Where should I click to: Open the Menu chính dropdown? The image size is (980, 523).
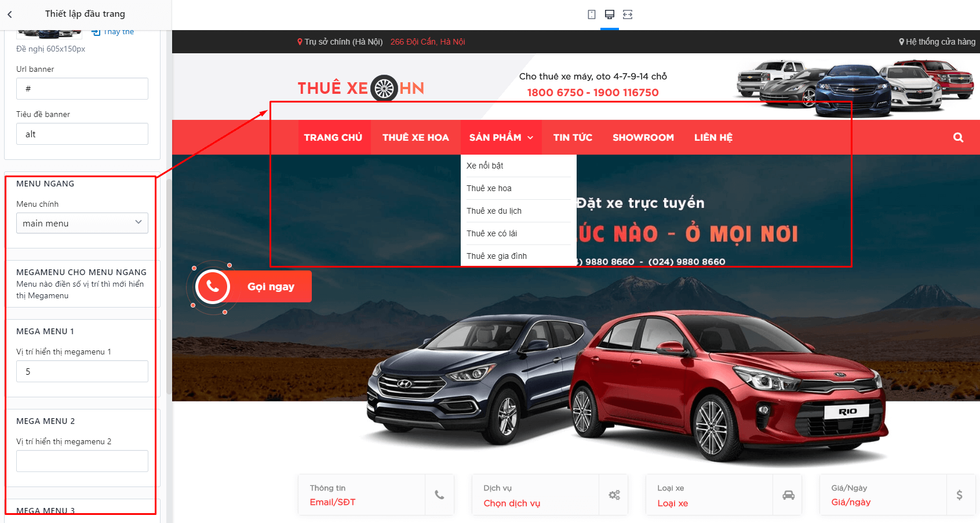pyautogui.click(x=82, y=223)
